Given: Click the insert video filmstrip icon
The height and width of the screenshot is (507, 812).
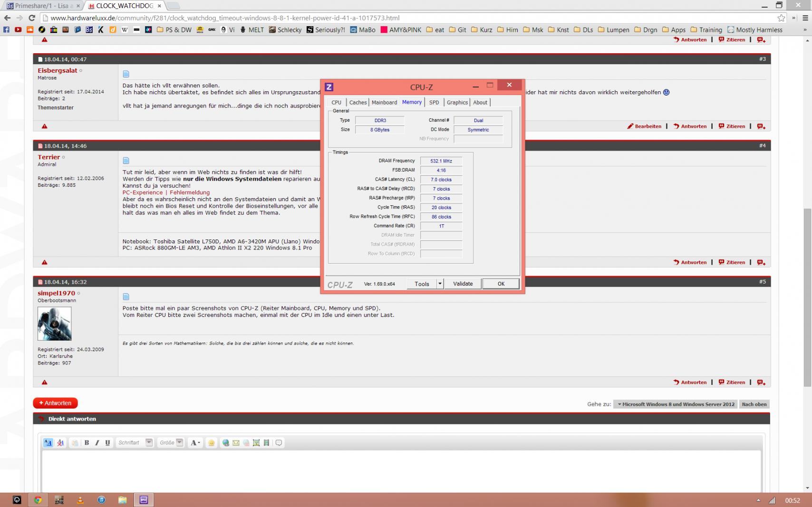Looking at the screenshot, I should pos(266,443).
